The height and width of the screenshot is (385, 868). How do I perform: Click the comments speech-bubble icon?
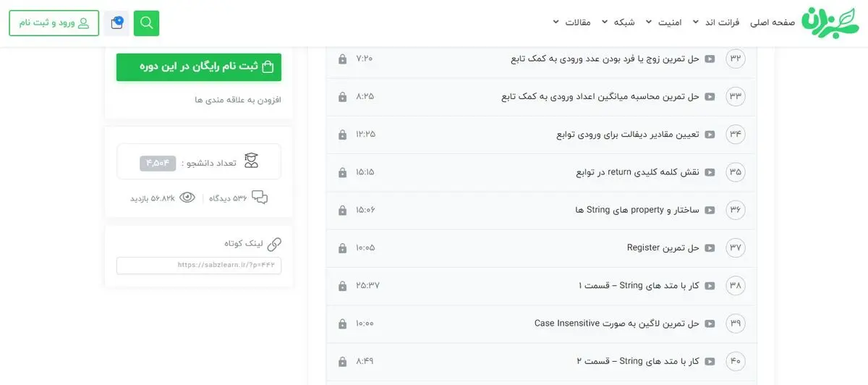260,198
